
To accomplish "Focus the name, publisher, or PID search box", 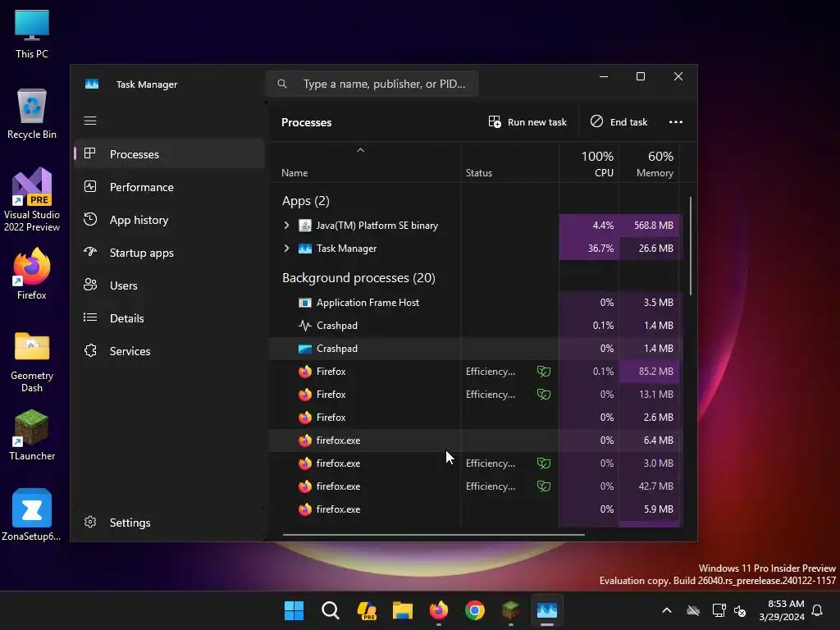I will [372, 84].
